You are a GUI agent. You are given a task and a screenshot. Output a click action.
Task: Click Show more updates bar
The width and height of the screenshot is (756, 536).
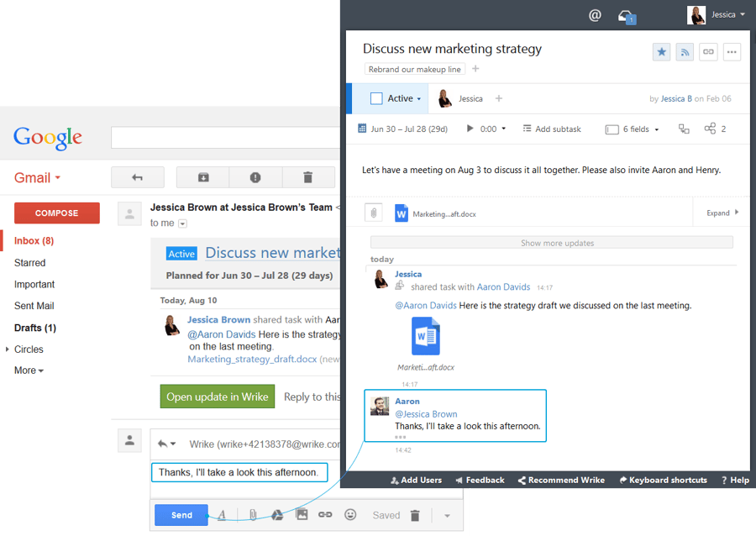(x=552, y=243)
